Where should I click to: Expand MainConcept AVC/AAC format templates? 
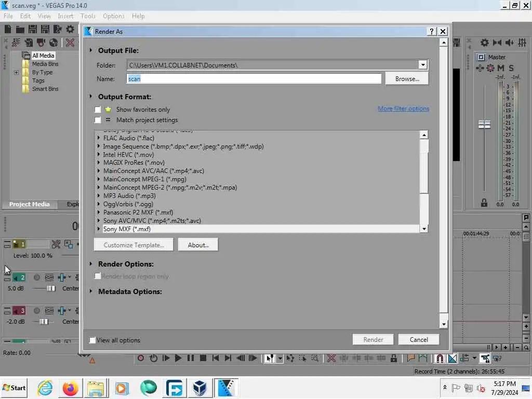(x=99, y=170)
